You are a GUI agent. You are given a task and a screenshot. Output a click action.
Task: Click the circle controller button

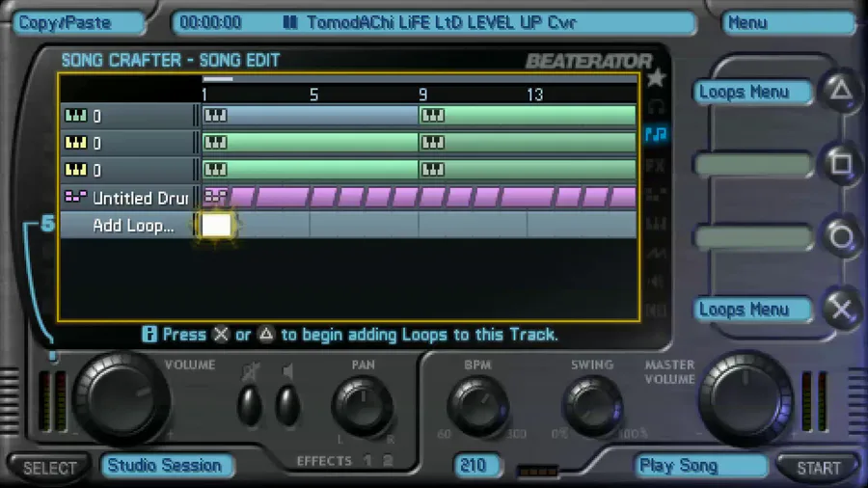coord(841,237)
